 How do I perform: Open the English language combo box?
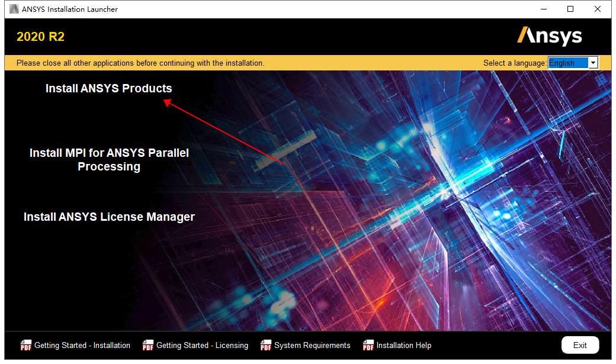572,62
